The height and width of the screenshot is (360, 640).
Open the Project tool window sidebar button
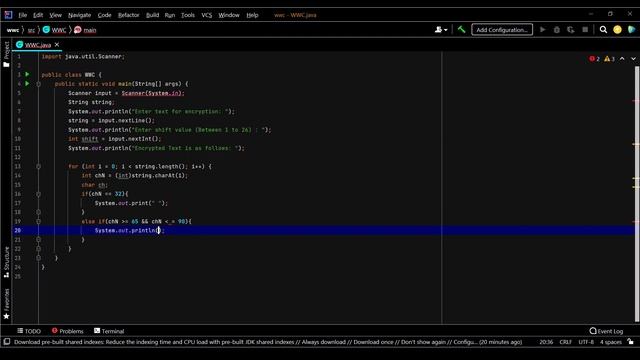click(6, 54)
